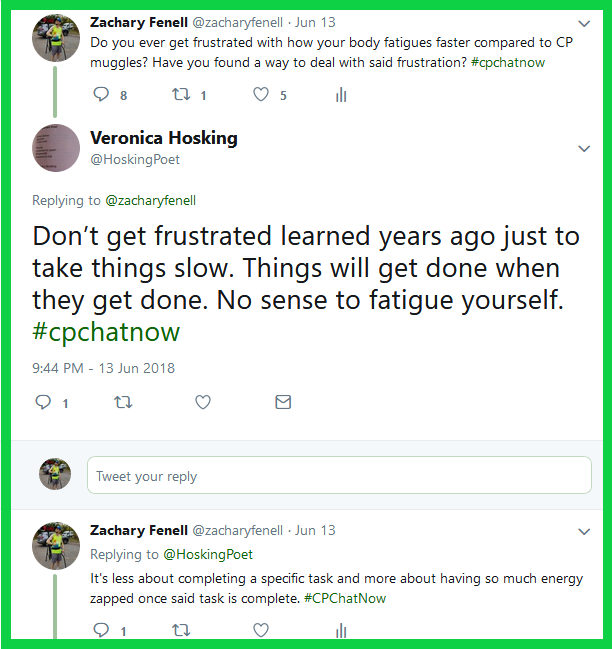Reply to Zachary Fenell's top tweet
612x649 pixels.
(100, 95)
